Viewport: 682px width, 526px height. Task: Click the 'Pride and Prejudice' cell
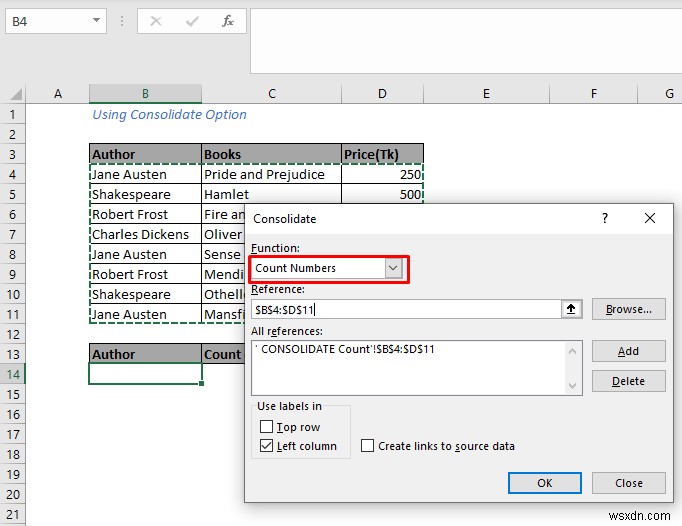(x=271, y=174)
